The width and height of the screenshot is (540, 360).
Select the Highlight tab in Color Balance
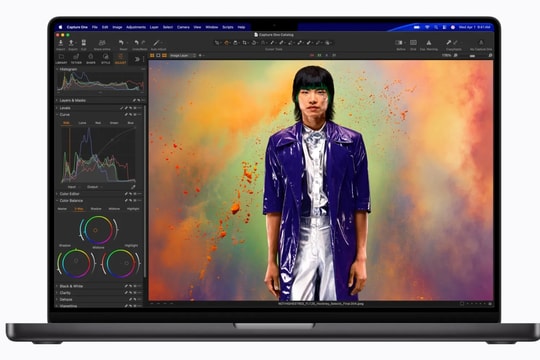[x=133, y=209]
